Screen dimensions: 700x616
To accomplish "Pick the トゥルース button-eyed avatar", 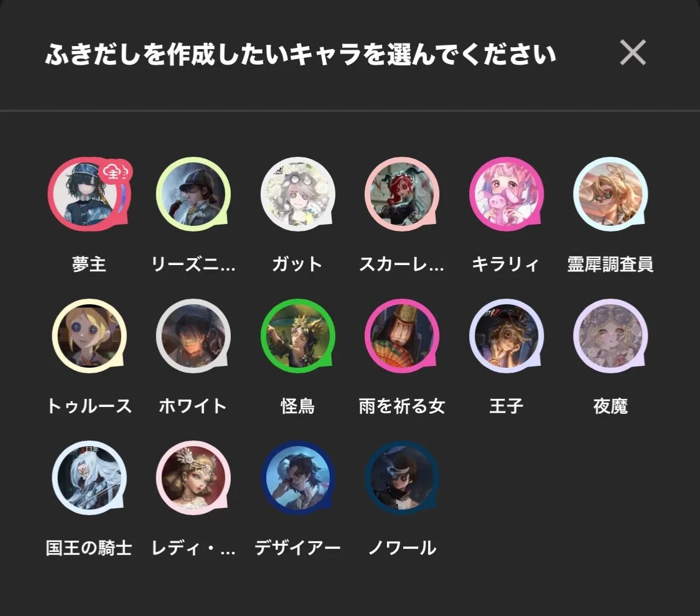I will click(89, 336).
